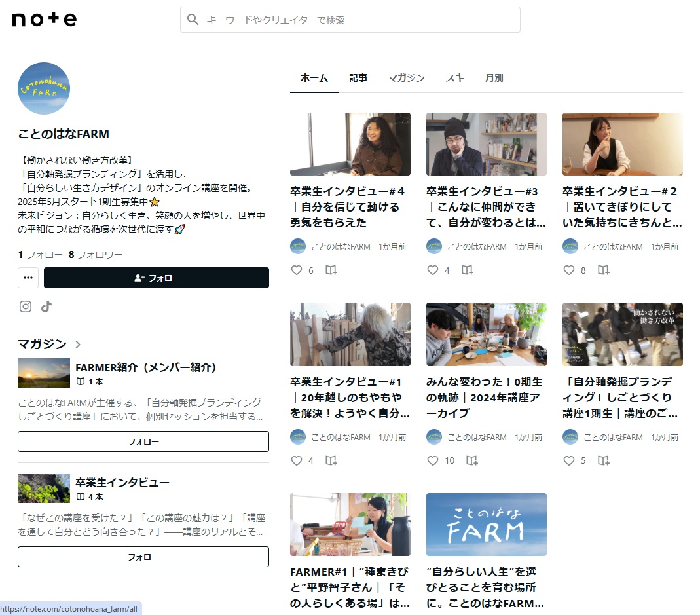Switch to the マガジン tab
The height and width of the screenshot is (615, 700).
407,78
